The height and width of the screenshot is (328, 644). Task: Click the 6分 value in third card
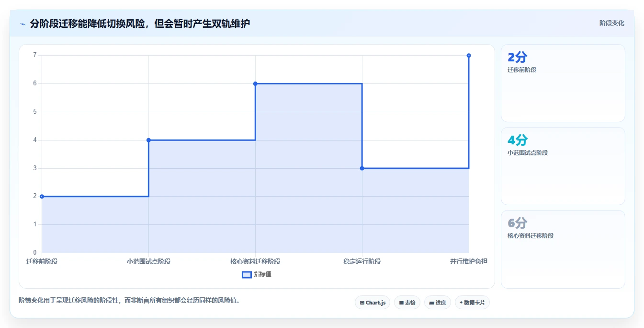517,223
